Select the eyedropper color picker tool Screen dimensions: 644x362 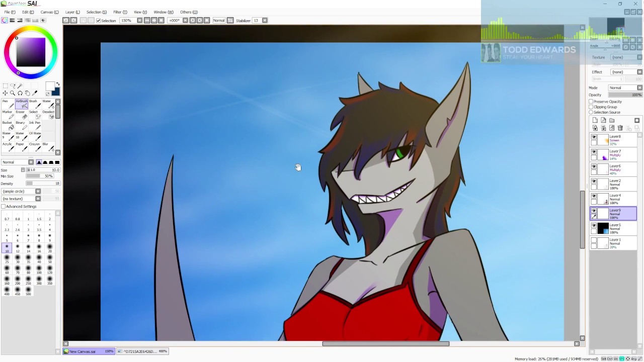click(35, 93)
